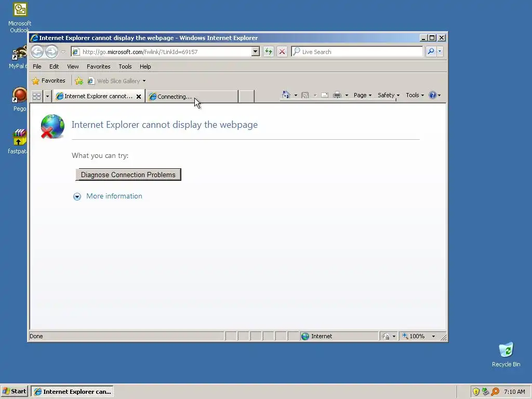
Task: Open the Favorites menu in menu bar
Action: (x=98, y=66)
